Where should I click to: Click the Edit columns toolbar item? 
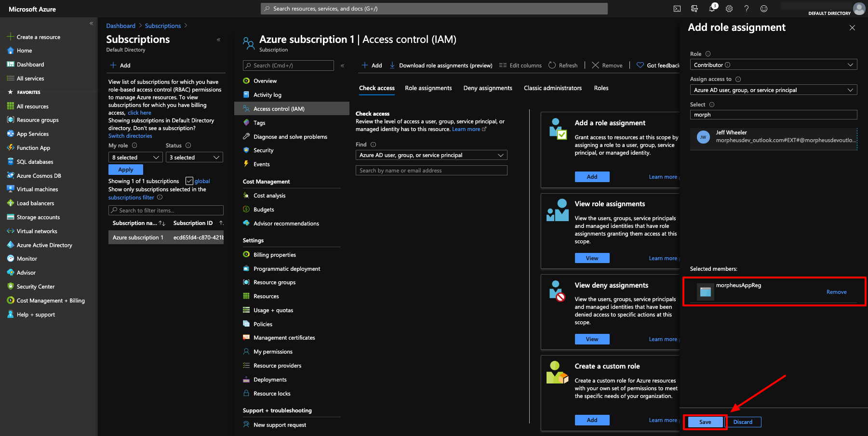pos(521,66)
